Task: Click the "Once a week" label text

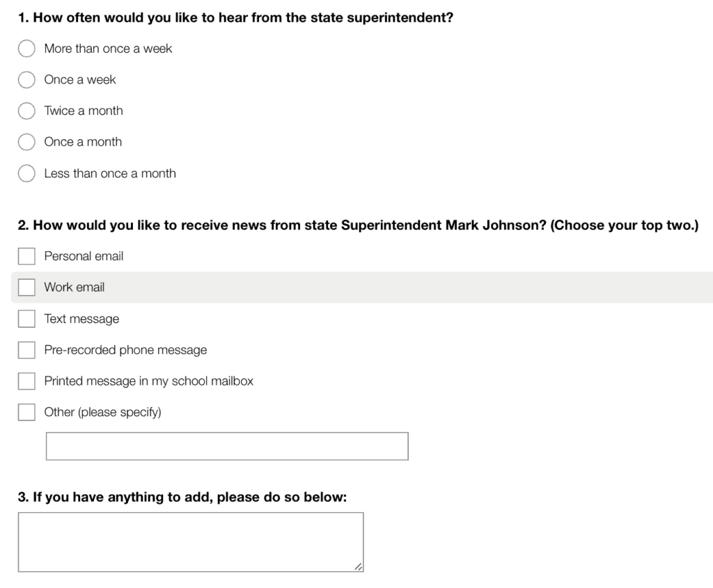Action: coord(80,79)
